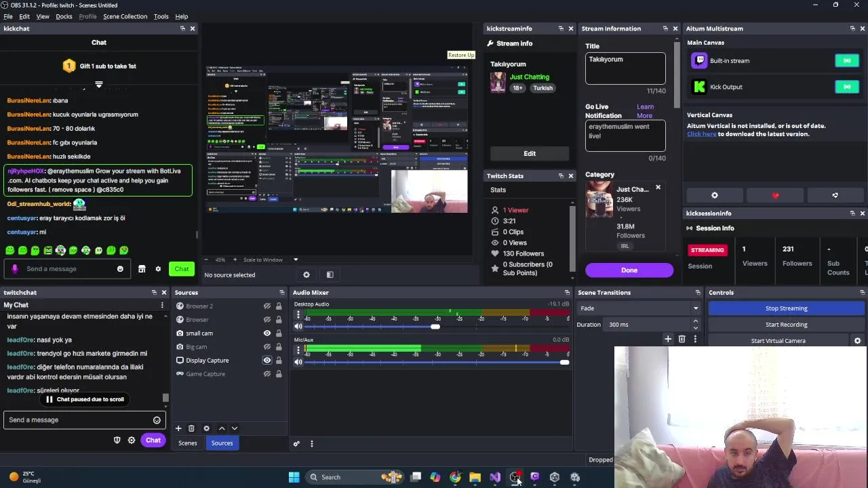Click the stream Title text field
The width and height of the screenshot is (868, 488).
625,68
